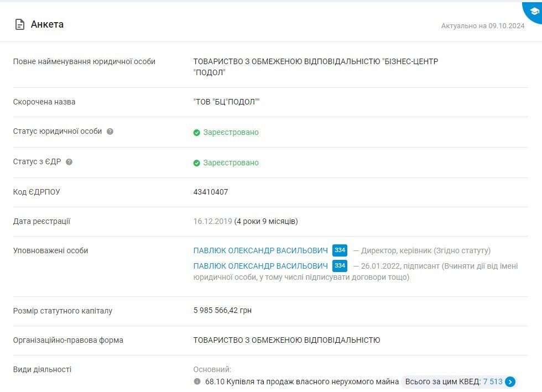This screenshot has width=542, height=392.
Task: Click the first 334 badge next to director
Action: coord(340,250)
